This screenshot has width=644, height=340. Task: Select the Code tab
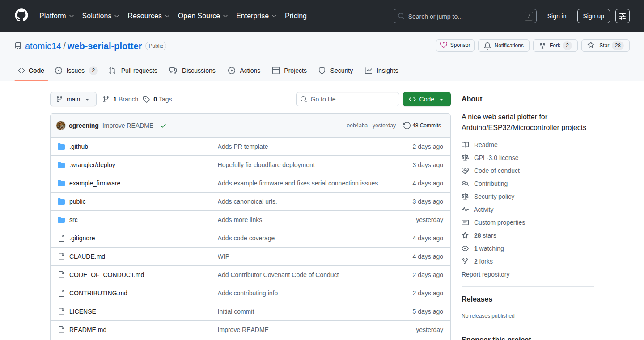coord(31,71)
